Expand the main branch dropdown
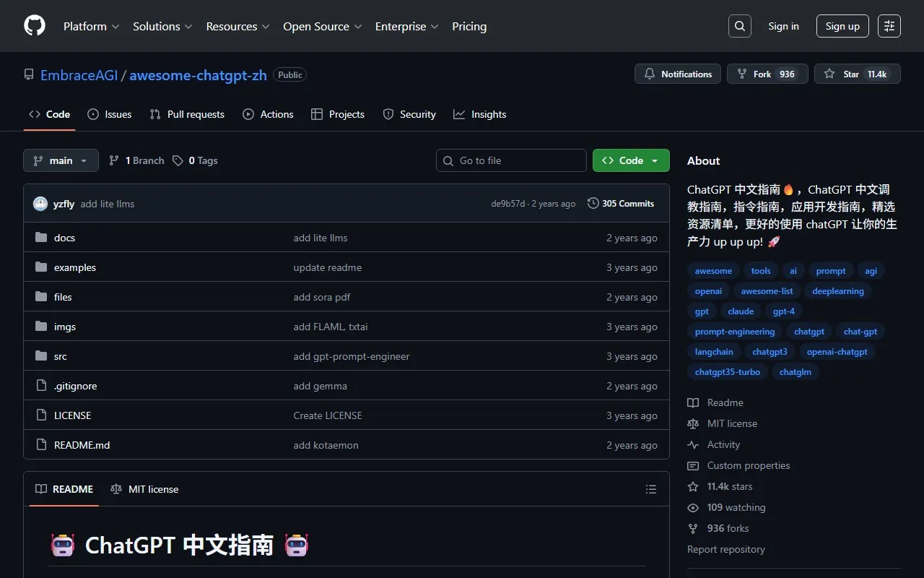 pyautogui.click(x=61, y=160)
